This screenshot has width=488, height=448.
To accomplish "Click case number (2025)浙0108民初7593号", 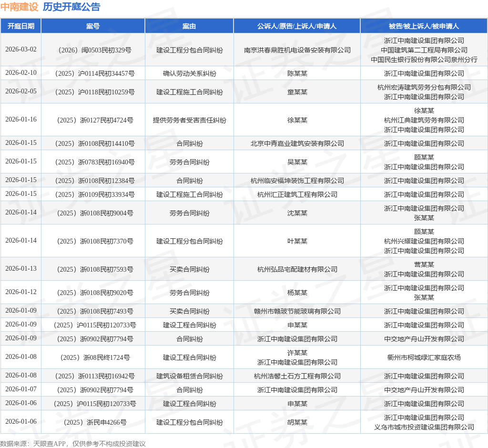I will tap(95, 269).
